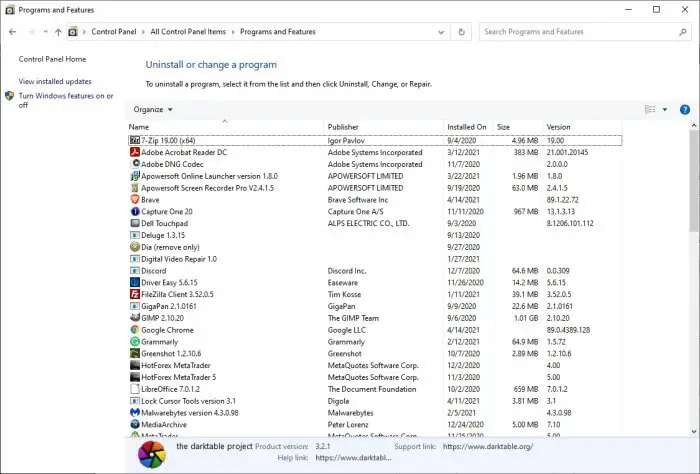Screen dimensions: 700x474
Task: Open the view options dropdown arrow
Action: [x=664, y=109]
